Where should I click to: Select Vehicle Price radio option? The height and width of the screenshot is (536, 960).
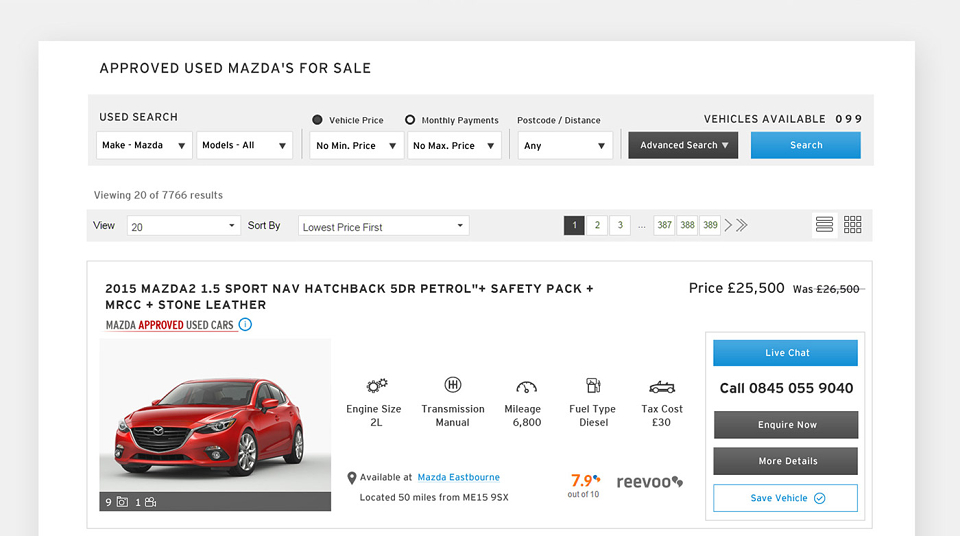click(x=317, y=120)
